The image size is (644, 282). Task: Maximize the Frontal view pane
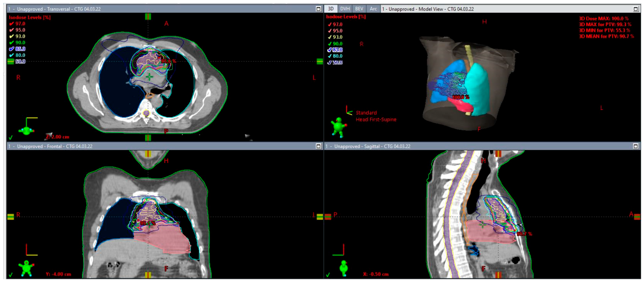click(x=318, y=146)
